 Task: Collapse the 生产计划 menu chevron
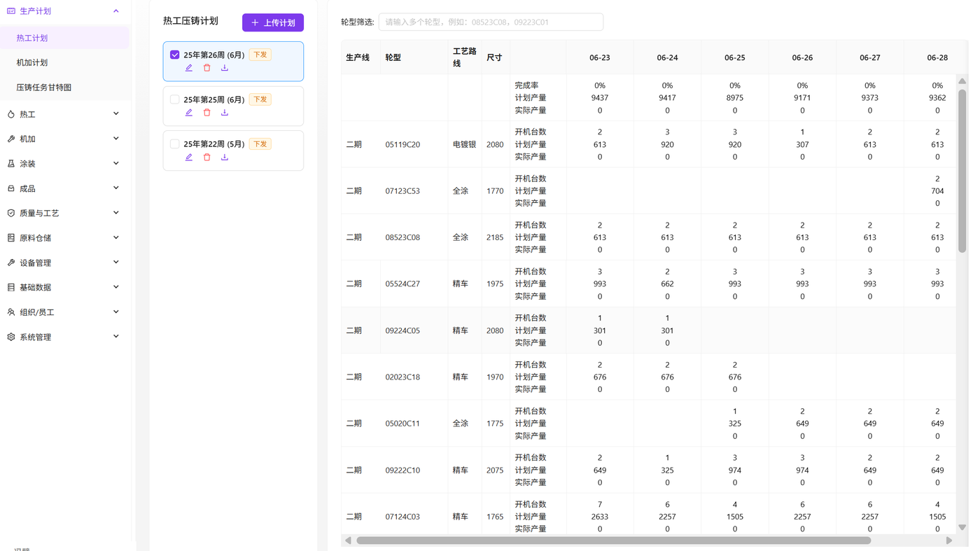pyautogui.click(x=116, y=11)
